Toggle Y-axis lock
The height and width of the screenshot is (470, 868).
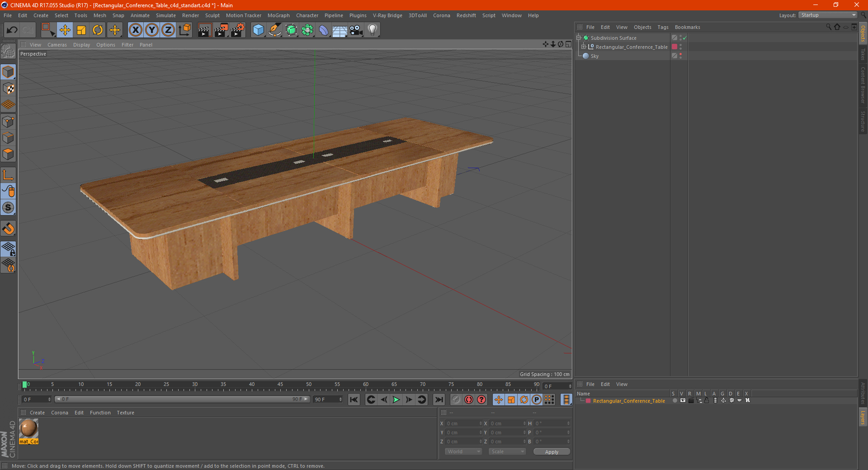click(152, 30)
